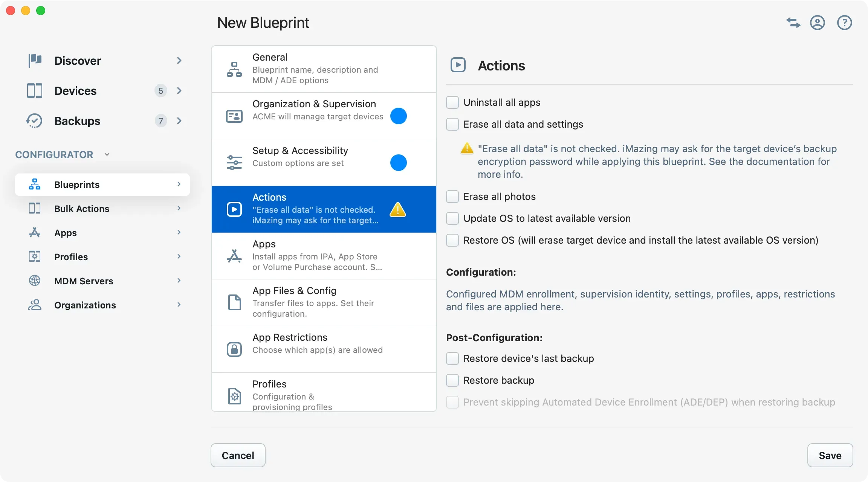
Task: Select the Devices sidebar icon
Action: (34, 91)
